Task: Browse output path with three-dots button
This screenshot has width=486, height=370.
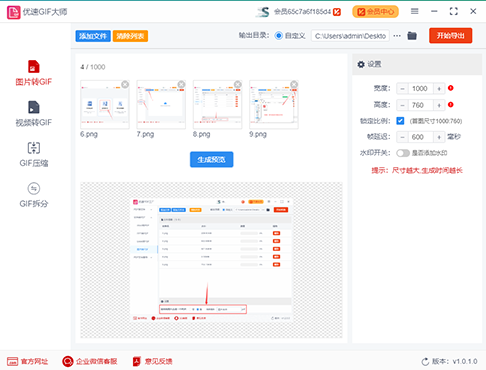Action: tap(397, 36)
